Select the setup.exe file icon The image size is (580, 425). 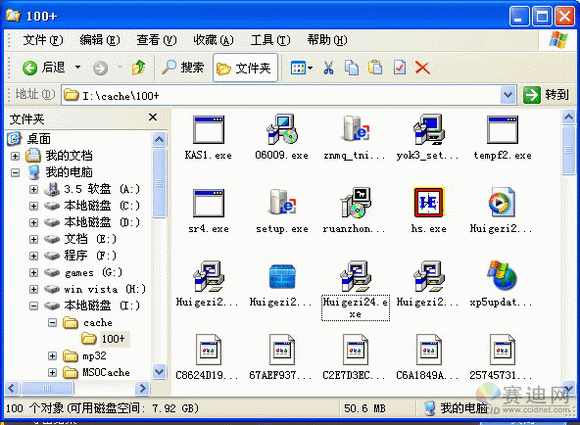[x=282, y=202]
